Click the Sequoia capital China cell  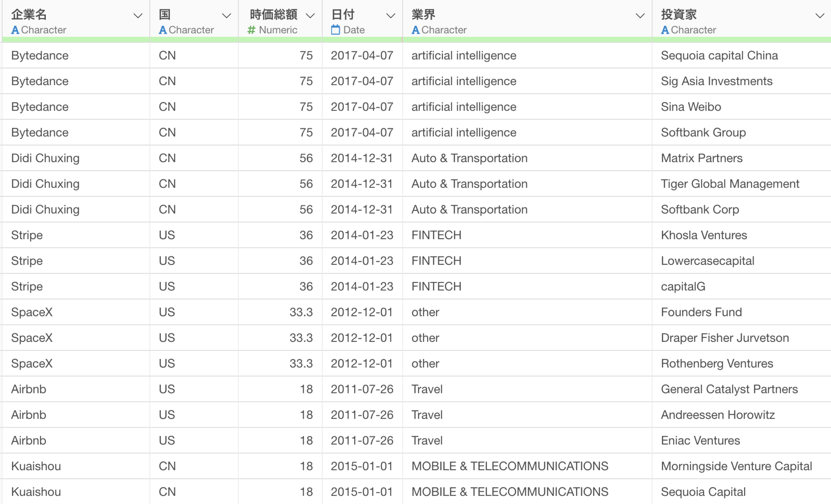point(741,55)
